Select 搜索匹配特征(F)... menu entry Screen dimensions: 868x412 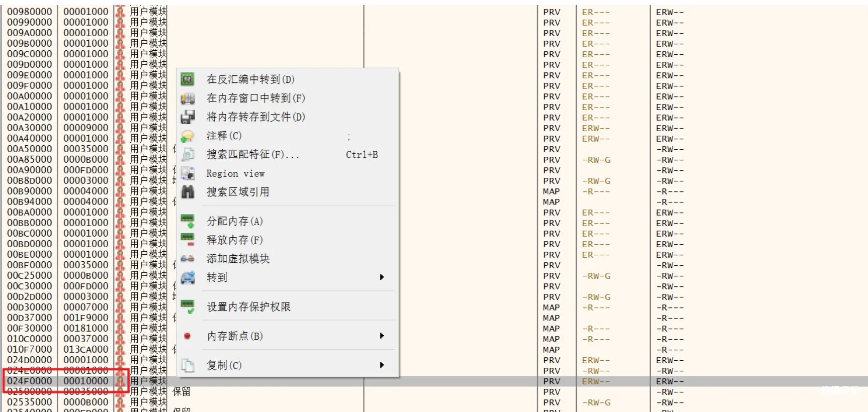[252, 155]
